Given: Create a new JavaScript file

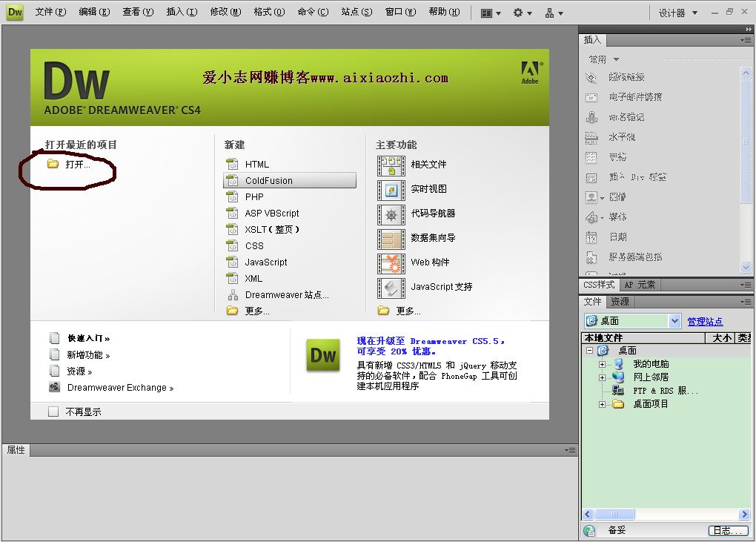Looking at the screenshot, I should pos(265,262).
